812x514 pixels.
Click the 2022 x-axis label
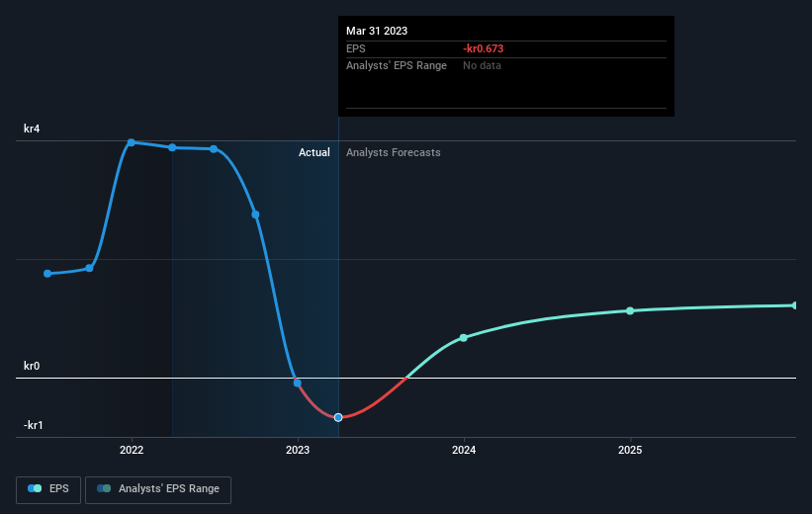click(x=132, y=450)
